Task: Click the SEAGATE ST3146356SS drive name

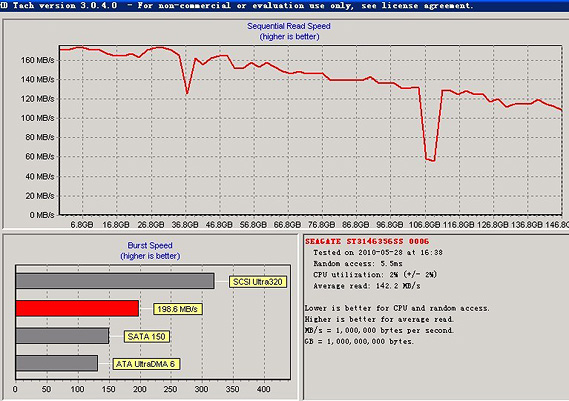Action: (x=367, y=241)
